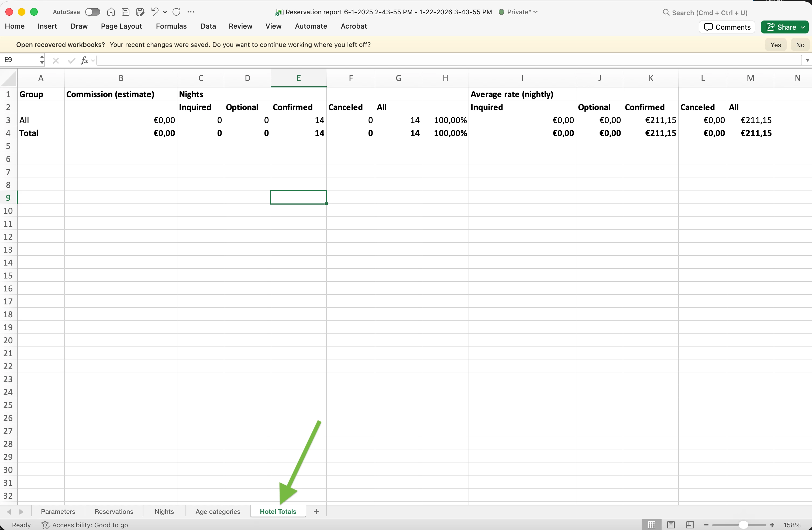The height and width of the screenshot is (530, 812).
Task: Click the Save floppy disk icon
Action: coord(126,12)
